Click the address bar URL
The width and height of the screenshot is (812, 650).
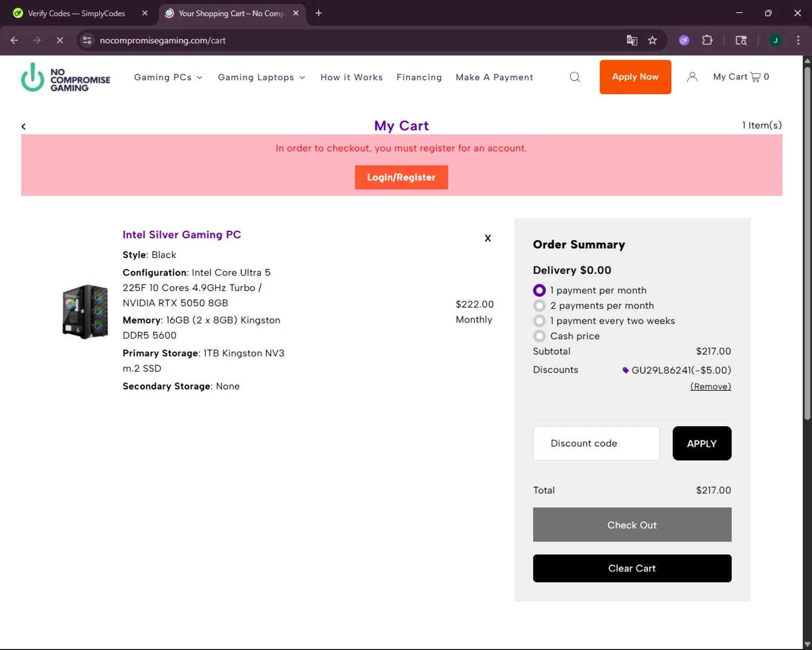click(162, 40)
